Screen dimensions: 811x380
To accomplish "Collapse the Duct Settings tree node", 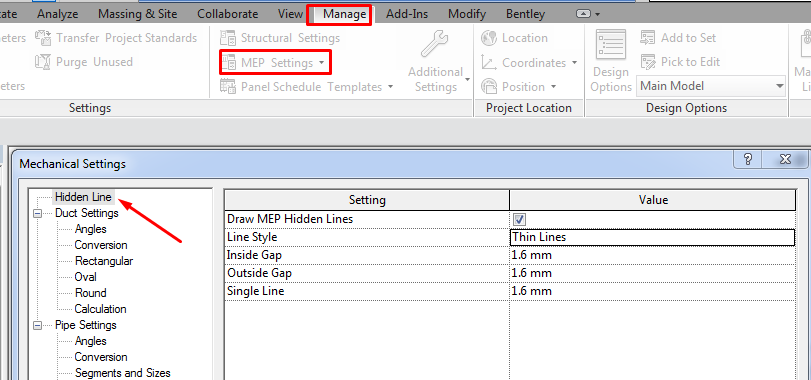I will [37, 213].
